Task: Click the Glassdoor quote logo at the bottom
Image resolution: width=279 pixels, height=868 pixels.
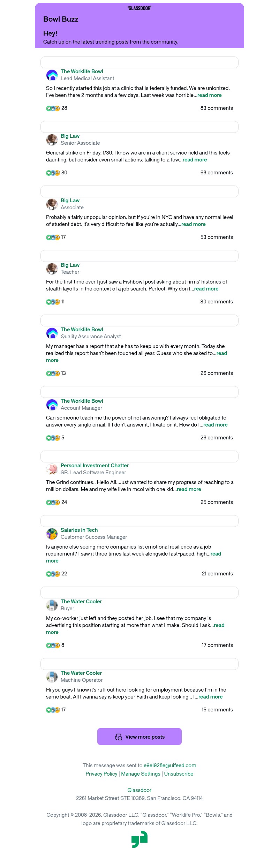Action: 139,839
